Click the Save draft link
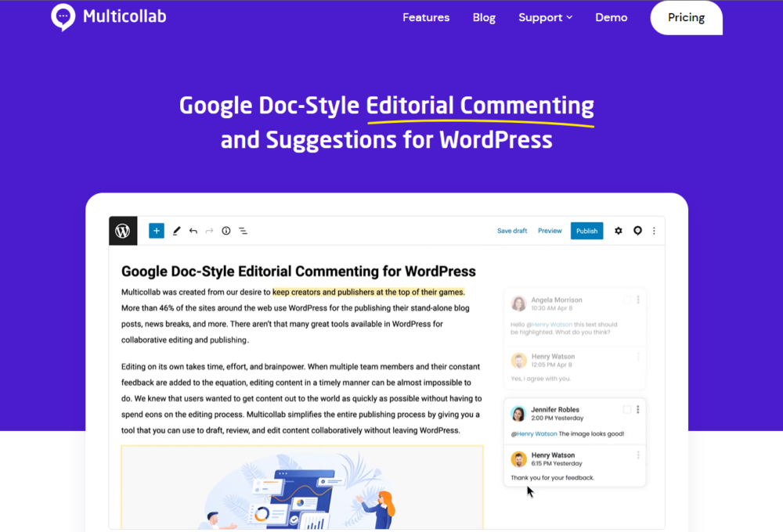Screen dimensions: 783x532 tap(512, 231)
